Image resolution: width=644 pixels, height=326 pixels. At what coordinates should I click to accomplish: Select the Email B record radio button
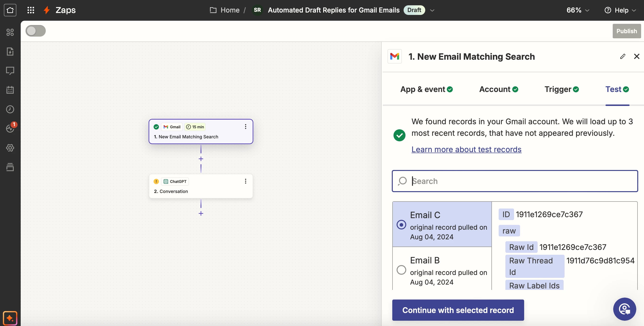(401, 270)
